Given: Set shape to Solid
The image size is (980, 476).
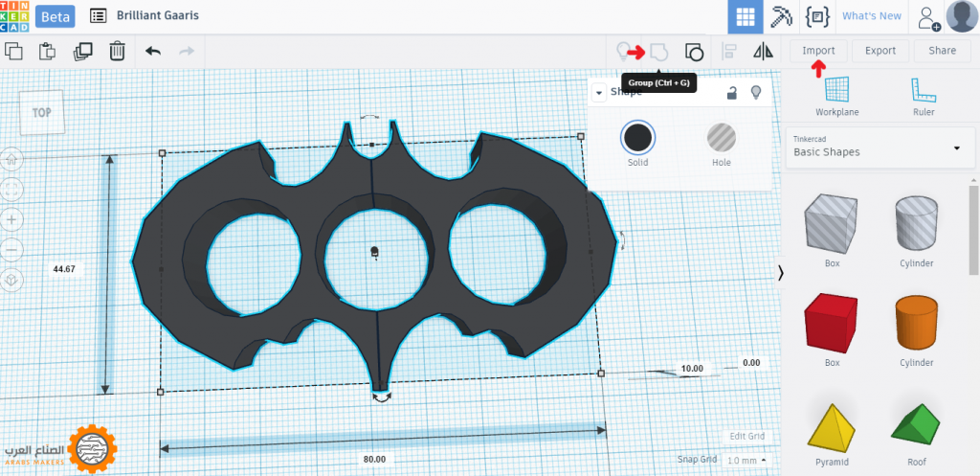Looking at the screenshot, I should tap(637, 137).
